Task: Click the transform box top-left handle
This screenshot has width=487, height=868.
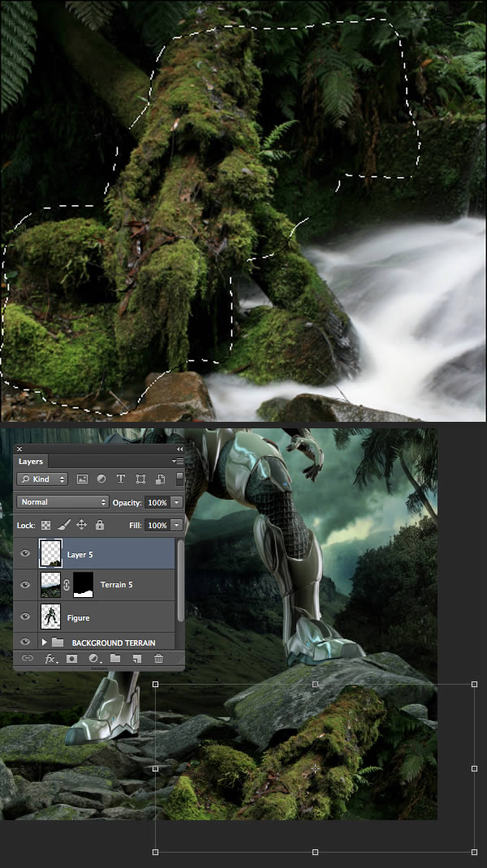Action: (x=155, y=685)
